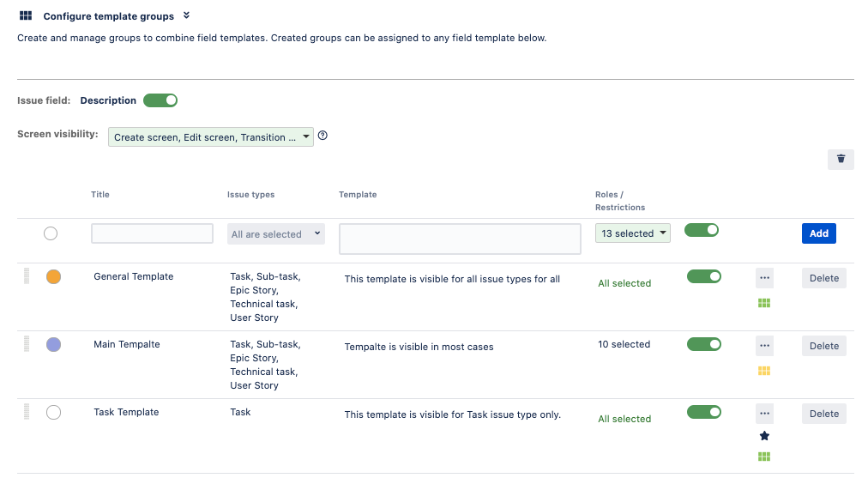This screenshot has width=868, height=478.
Task: Select the General Template title
Action: tap(134, 276)
